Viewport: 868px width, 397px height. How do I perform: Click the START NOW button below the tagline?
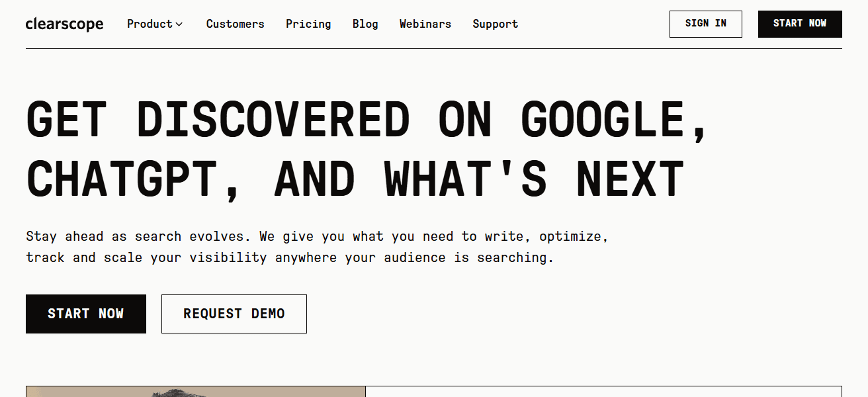click(x=86, y=314)
